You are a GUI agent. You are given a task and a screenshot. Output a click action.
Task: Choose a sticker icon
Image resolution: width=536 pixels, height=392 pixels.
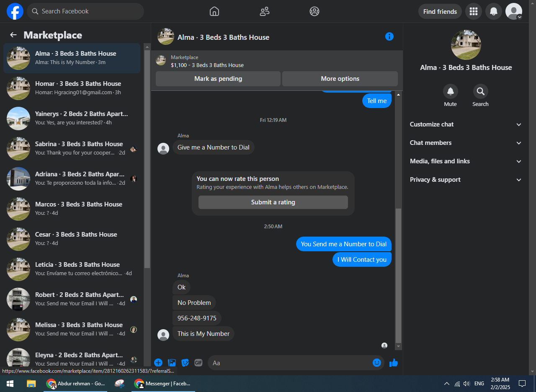[x=185, y=363]
